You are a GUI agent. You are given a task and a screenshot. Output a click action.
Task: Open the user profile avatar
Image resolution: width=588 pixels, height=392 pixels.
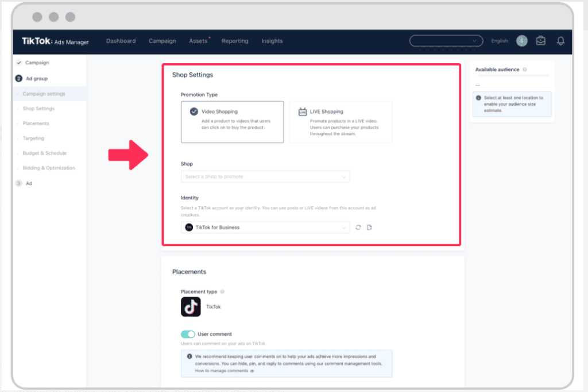tap(521, 41)
